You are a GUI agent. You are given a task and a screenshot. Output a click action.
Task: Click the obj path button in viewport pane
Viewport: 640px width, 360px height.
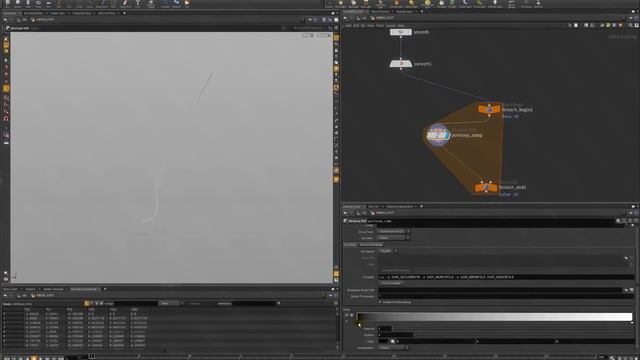pos(22,20)
